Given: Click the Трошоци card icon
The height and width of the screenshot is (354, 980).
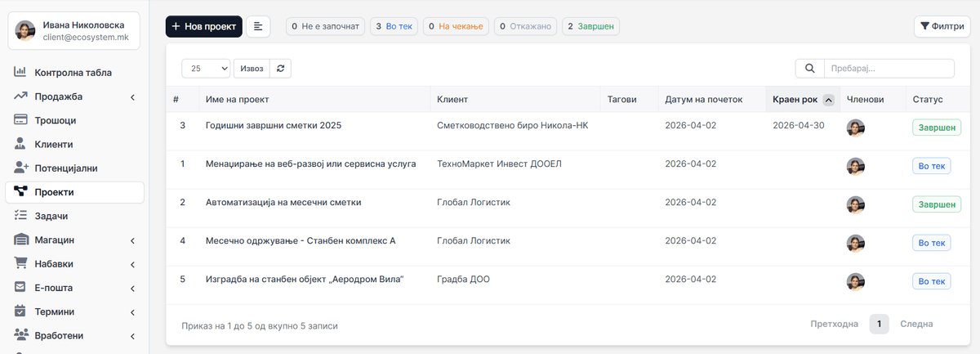Looking at the screenshot, I should pyautogui.click(x=21, y=120).
